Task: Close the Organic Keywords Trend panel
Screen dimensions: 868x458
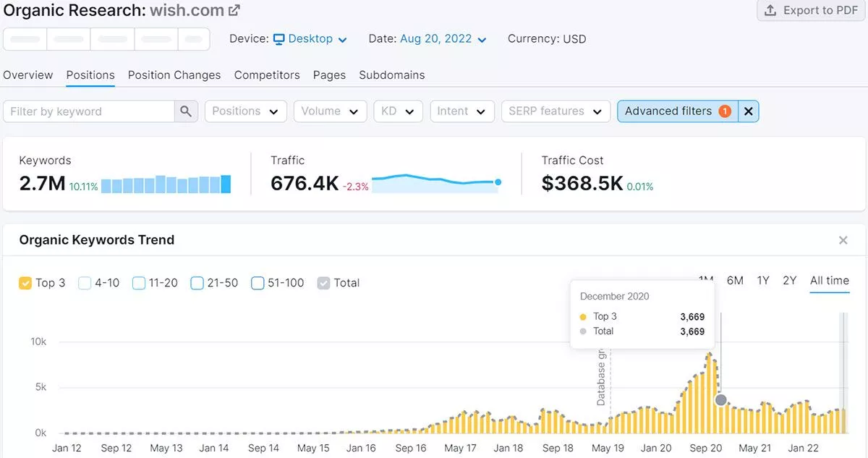Action: tap(843, 239)
